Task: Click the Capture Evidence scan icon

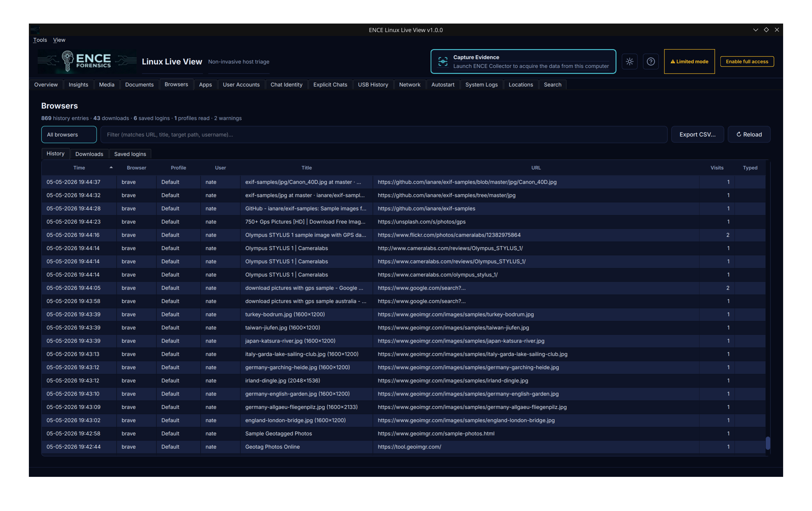Action: pyautogui.click(x=443, y=61)
